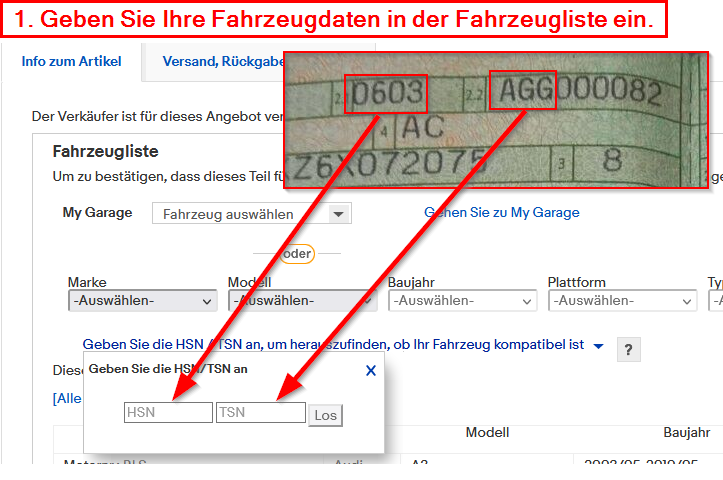Image resolution: width=723 pixels, height=480 pixels.
Task: Click the question mark help icon
Action: (x=629, y=349)
